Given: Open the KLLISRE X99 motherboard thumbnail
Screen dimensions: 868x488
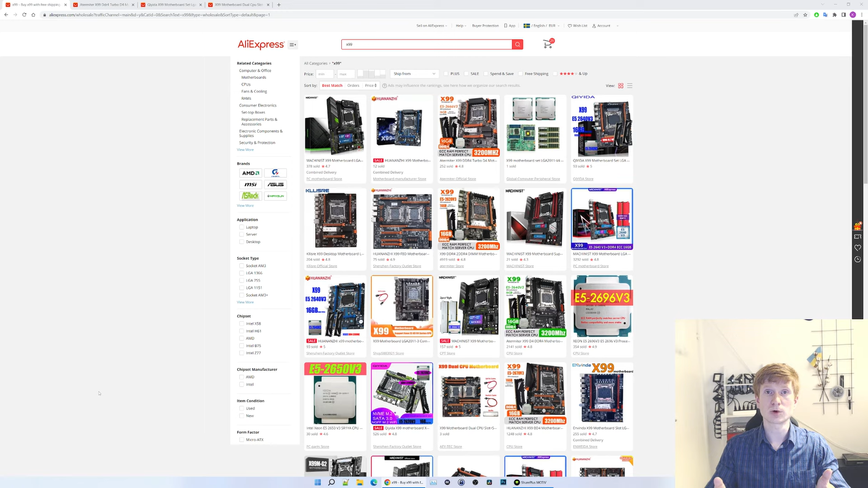Looking at the screenshot, I should tap(335, 219).
